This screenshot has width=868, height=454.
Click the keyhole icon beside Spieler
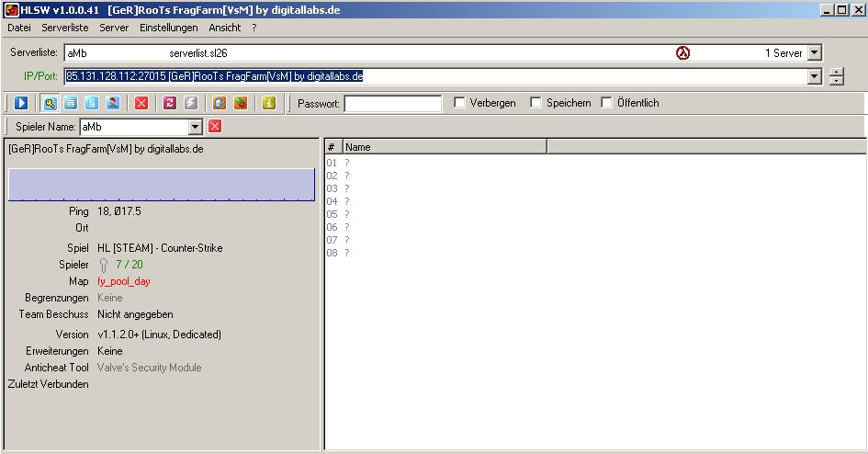pyautogui.click(x=104, y=266)
